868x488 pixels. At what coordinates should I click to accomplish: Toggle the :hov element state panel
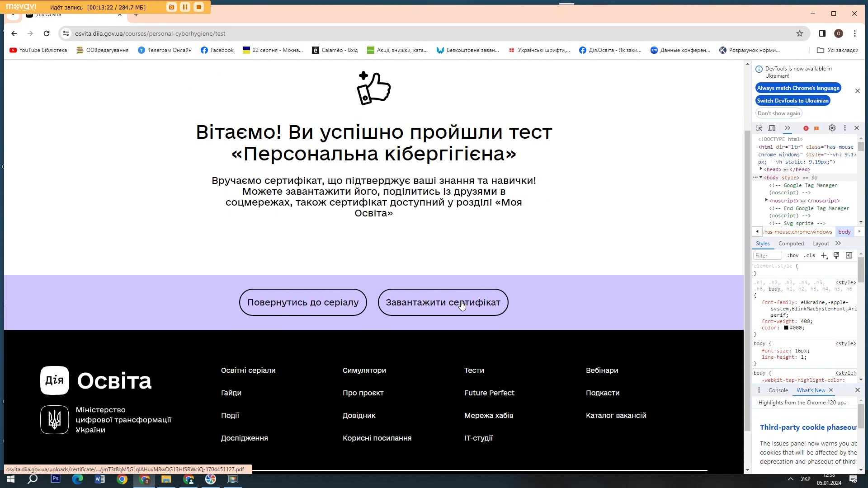coord(793,256)
